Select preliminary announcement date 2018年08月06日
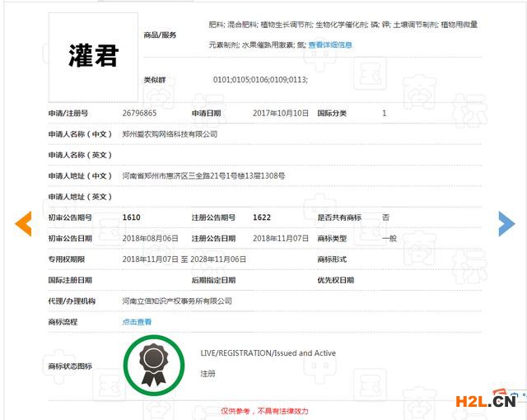Image resolution: width=527 pixels, height=420 pixels. (x=150, y=238)
